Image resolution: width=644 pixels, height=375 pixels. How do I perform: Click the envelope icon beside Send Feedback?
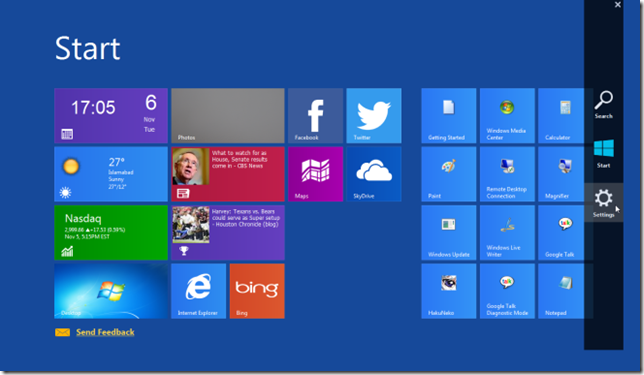[x=62, y=332]
